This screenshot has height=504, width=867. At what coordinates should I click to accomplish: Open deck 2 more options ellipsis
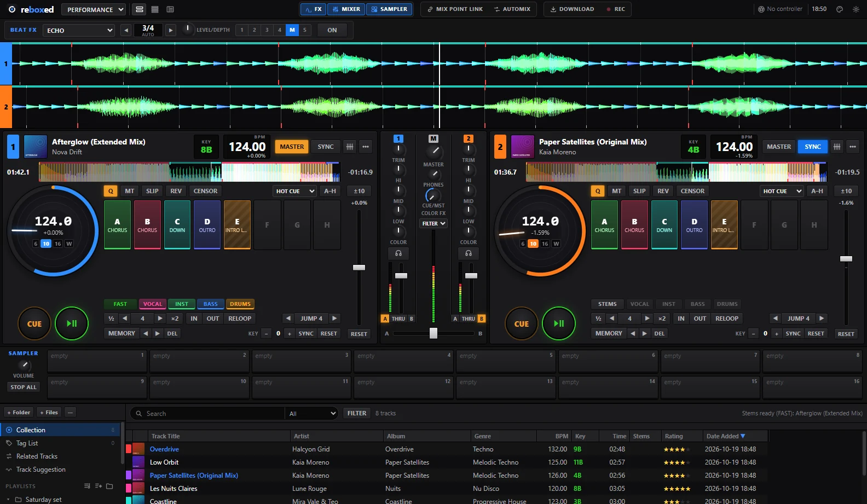click(852, 147)
